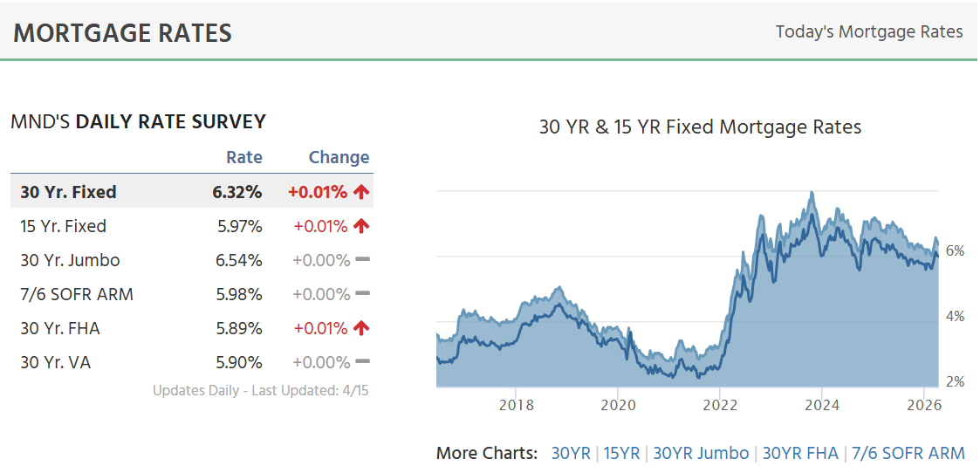Click gray dash icon for 30 Yr. Jumbo
Screen dimensions: 980x473
point(363,260)
